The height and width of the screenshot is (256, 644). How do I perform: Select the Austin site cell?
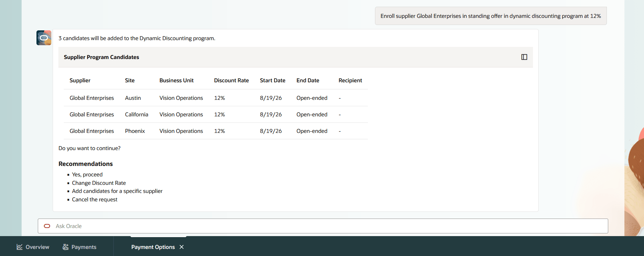pyautogui.click(x=133, y=98)
